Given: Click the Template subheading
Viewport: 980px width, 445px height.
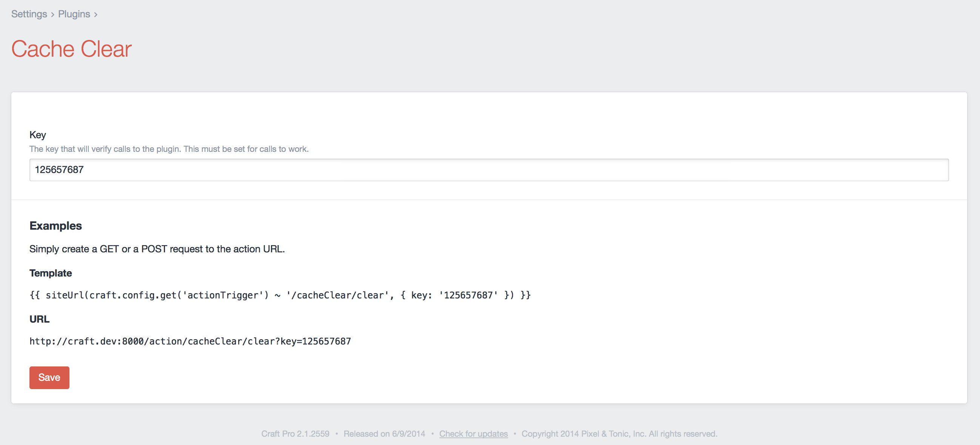Looking at the screenshot, I should (x=50, y=273).
